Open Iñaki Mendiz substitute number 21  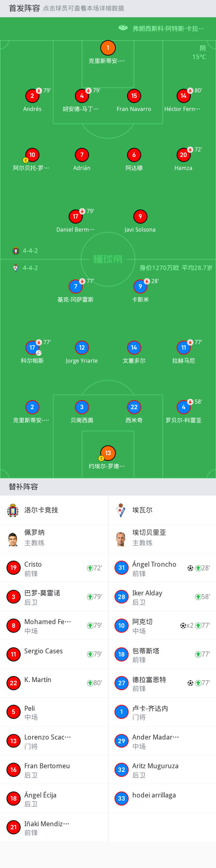[54, 827]
